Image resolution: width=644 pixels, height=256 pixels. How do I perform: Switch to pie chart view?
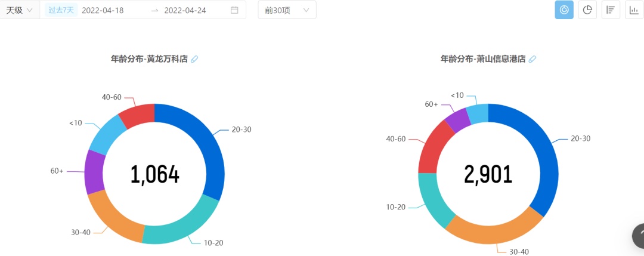587,10
